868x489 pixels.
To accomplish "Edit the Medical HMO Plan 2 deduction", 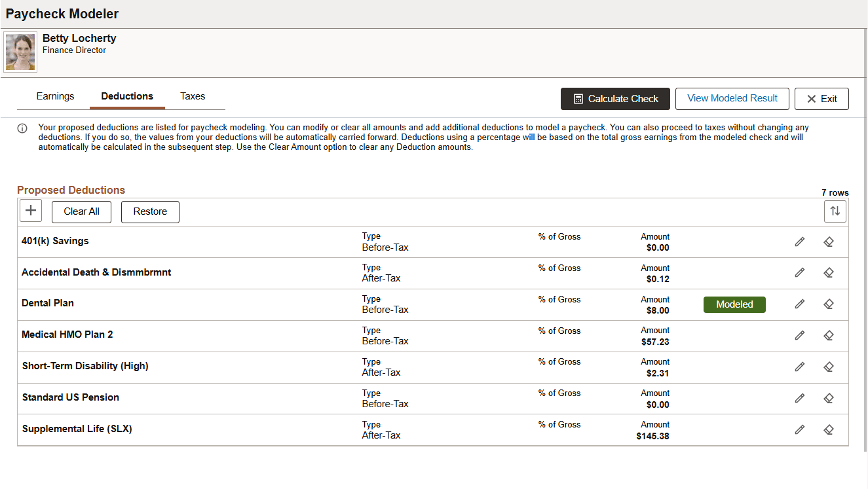I will (799, 335).
